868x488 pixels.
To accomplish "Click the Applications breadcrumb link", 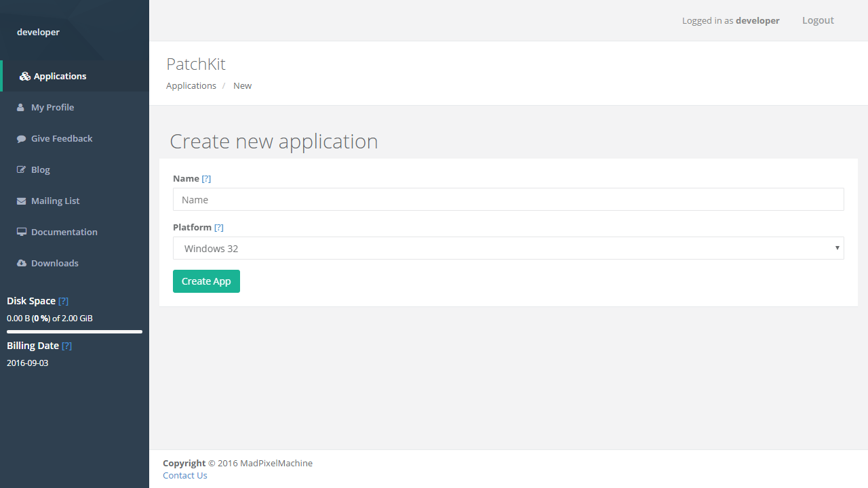I will point(191,85).
